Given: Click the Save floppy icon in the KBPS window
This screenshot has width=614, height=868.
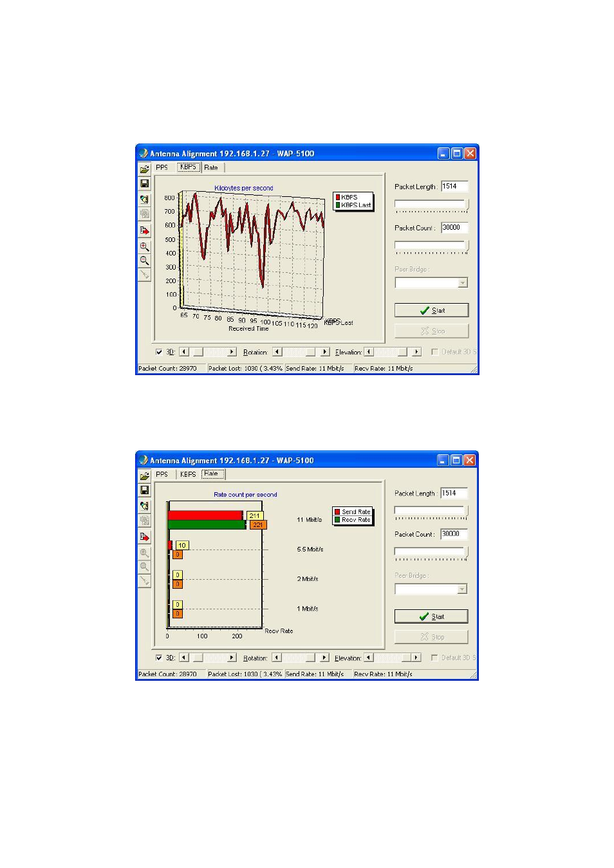Looking at the screenshot, I should click(144, 183).
